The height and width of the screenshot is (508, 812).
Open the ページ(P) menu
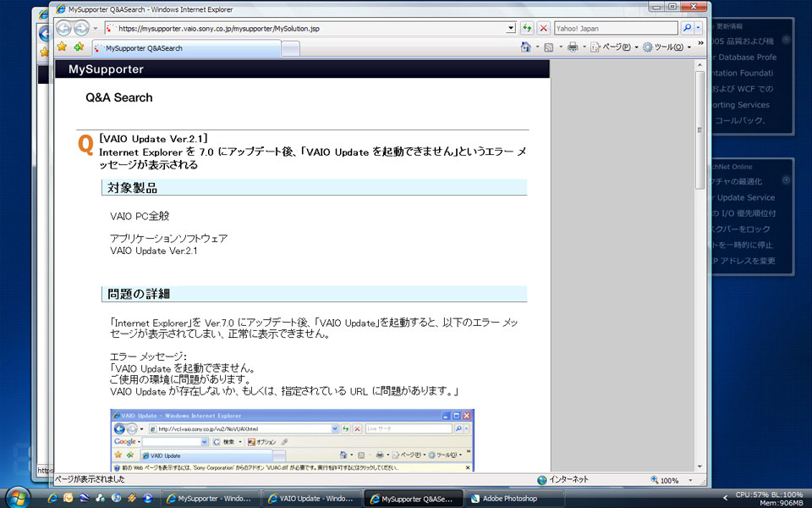click(614, 47)
